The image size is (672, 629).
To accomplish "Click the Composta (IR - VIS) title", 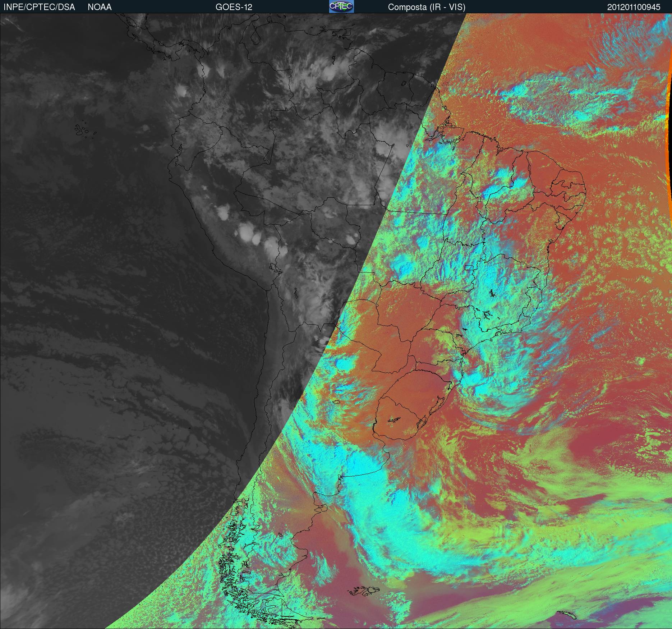I will (x=427, y=7).
